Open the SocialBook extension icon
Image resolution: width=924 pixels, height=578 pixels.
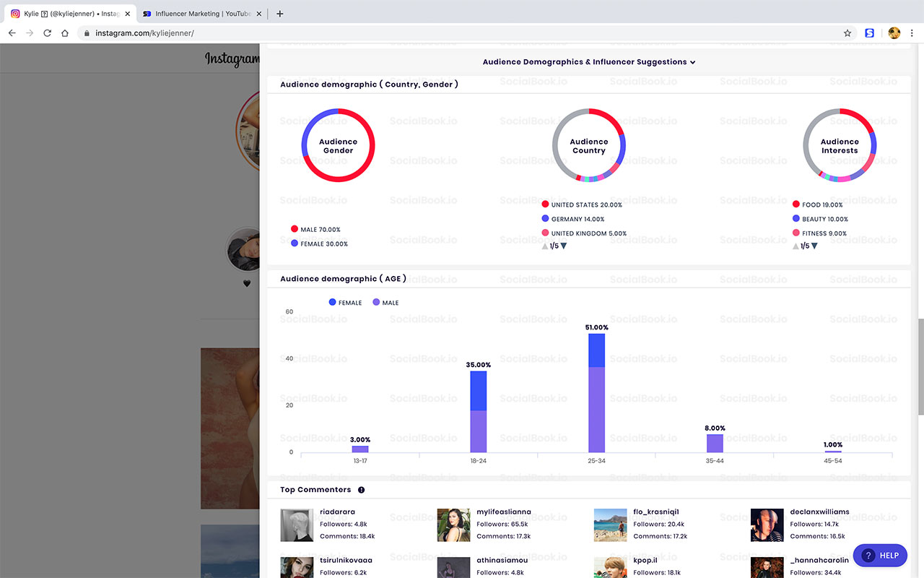point(870,33)
